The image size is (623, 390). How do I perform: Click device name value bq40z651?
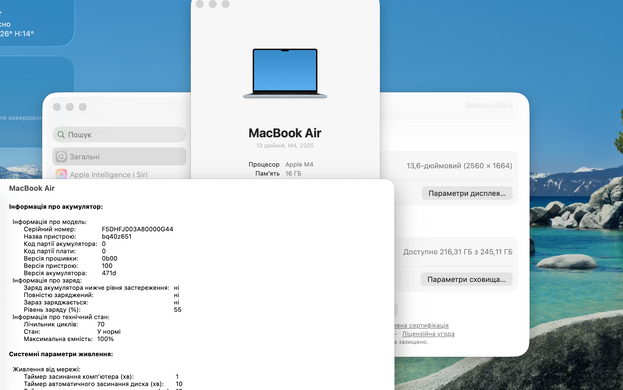coord(116,236)
